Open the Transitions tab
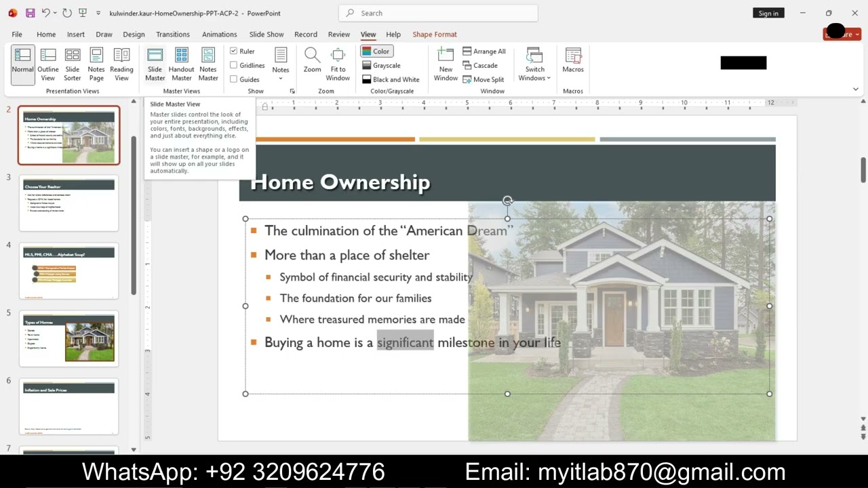Image resolution: width=868 pixels, height=488 pixels. [x=173, y=34]
